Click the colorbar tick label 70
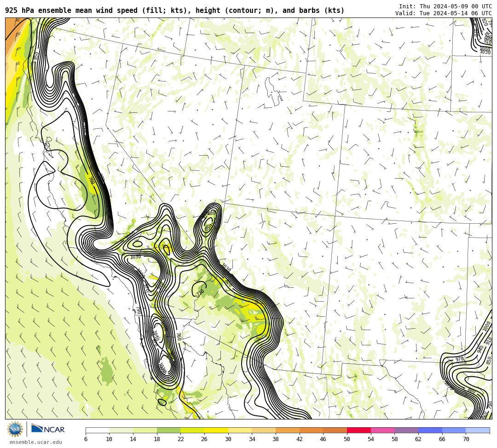 (466, 439)
